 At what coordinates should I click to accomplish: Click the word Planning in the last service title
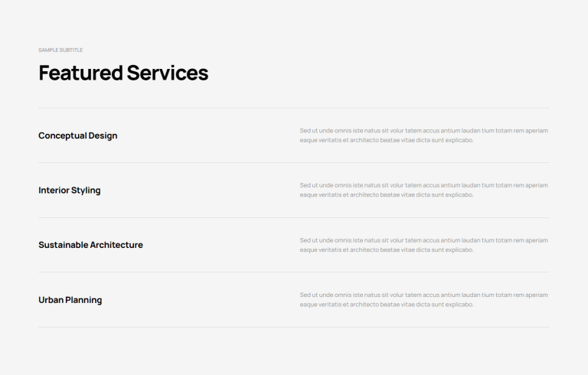[x=83, y=300]
